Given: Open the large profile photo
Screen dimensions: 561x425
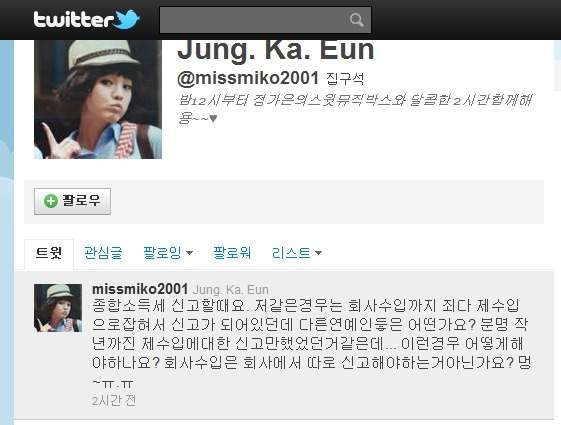Looking at the screenshot, I should tap(98, 99).
